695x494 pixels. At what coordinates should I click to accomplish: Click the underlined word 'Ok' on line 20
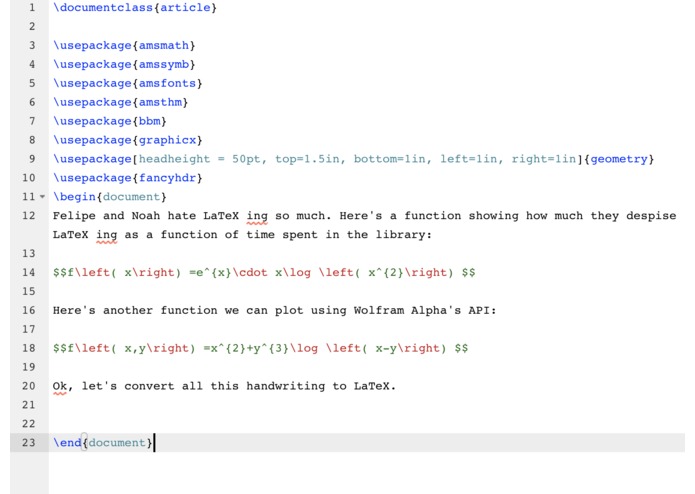pos(60,386)
